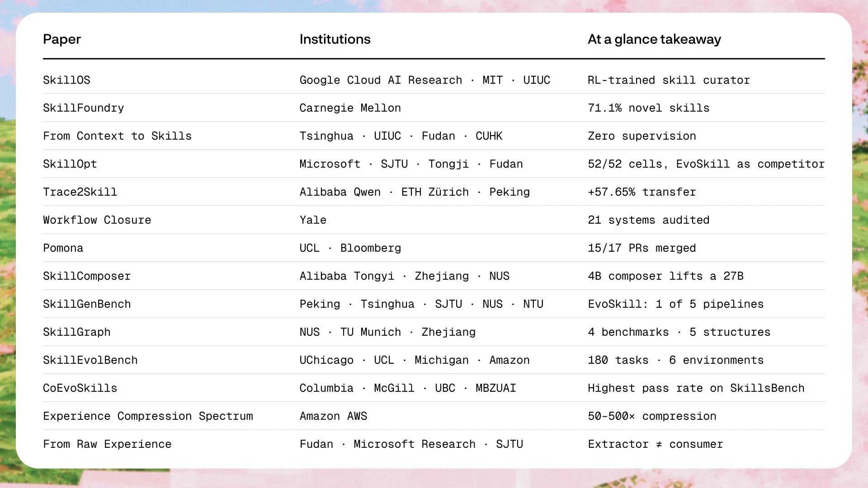
Task: Select the 'CoEvoSkills' paper name
Action: pos(80,388)
